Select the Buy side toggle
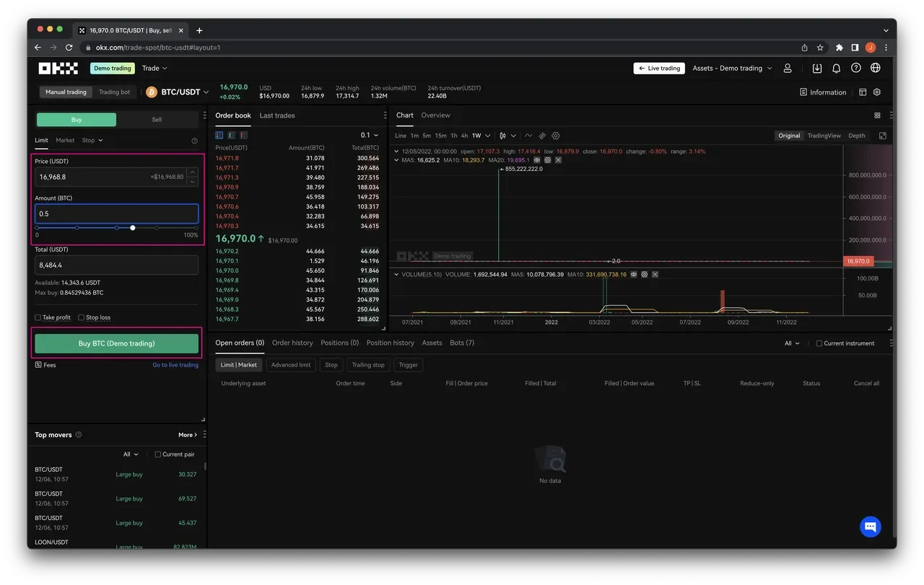This screenshot has height=585, width=924. coord(76,120)
